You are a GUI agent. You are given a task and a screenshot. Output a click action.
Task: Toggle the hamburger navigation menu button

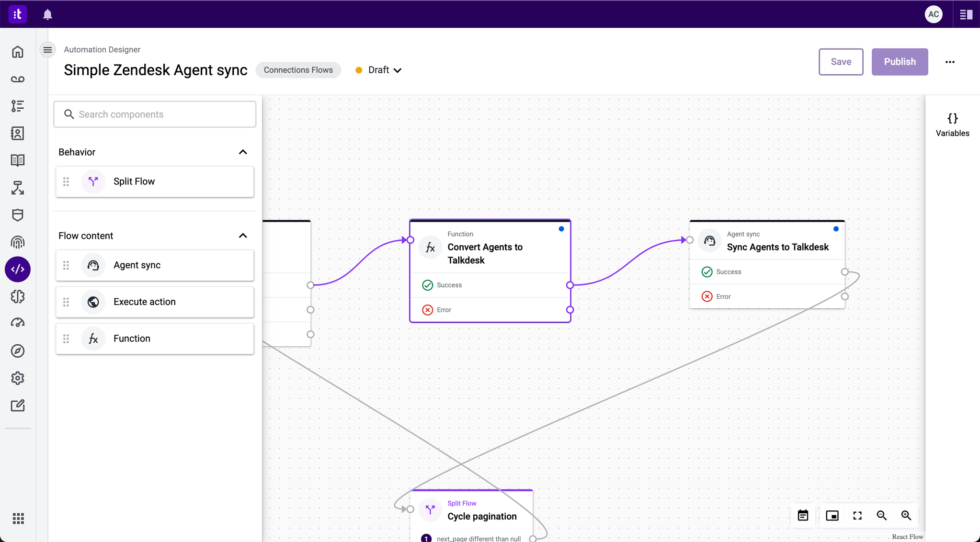pyautogui.click(x=47, y=49)
